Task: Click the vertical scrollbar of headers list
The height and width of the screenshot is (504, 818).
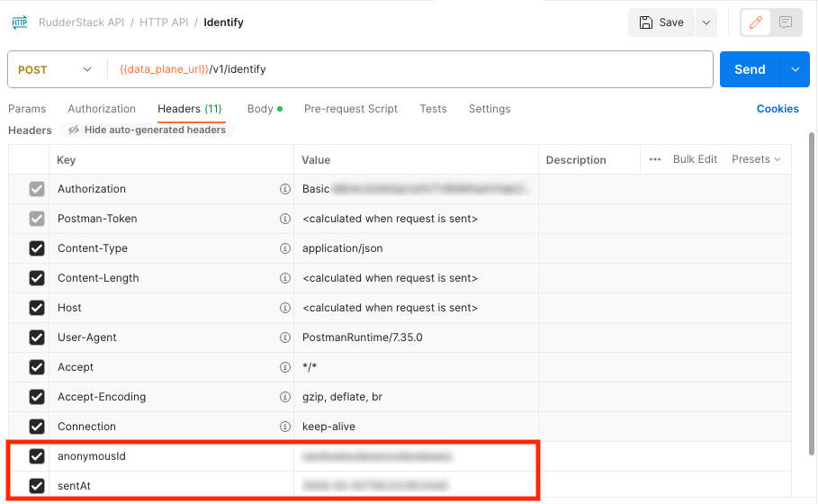Action: (x=812, y=292)
